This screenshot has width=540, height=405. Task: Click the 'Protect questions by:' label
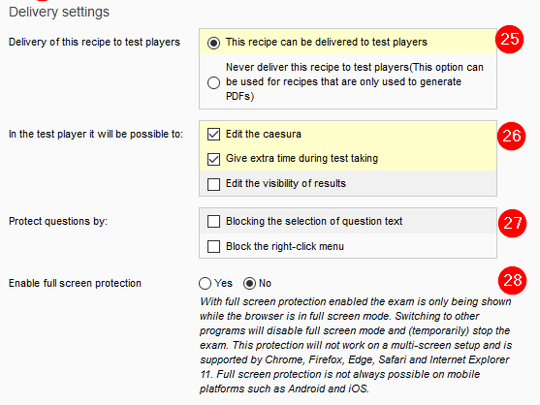[x=58, y=221]
